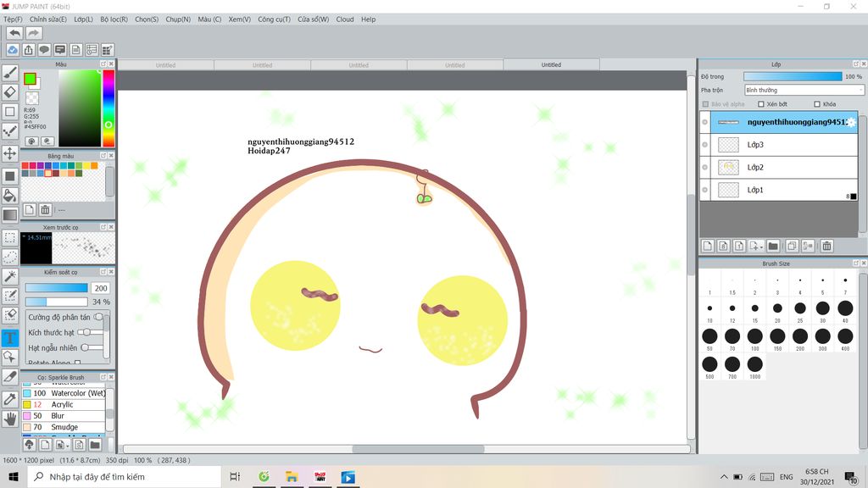Open the Công cụ(T) tools menu
The width and height of the screenshot is (868, 488).
[x=274, y=19]
